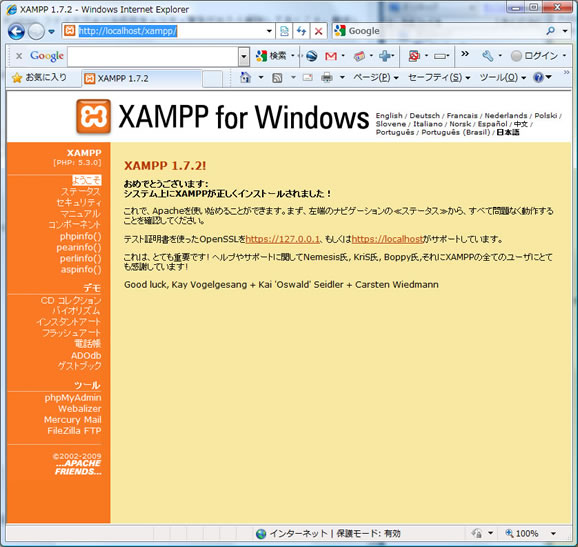Open phpinfo() in the sidebar
Viewport: 578px width, 547px height.
80,236
